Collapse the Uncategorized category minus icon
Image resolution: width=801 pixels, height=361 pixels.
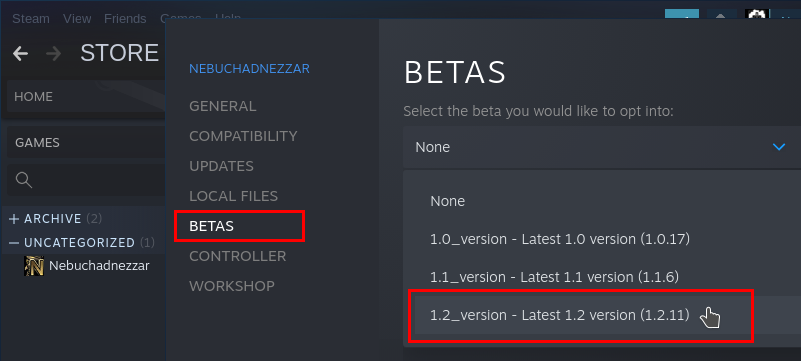(x=14, y=243)
